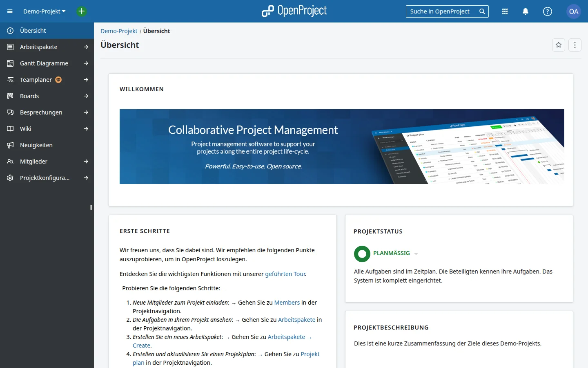The image size is (588, 368).
Task: Expand the Arbeitspakete submenu arrow
Action: click(86, 47)
